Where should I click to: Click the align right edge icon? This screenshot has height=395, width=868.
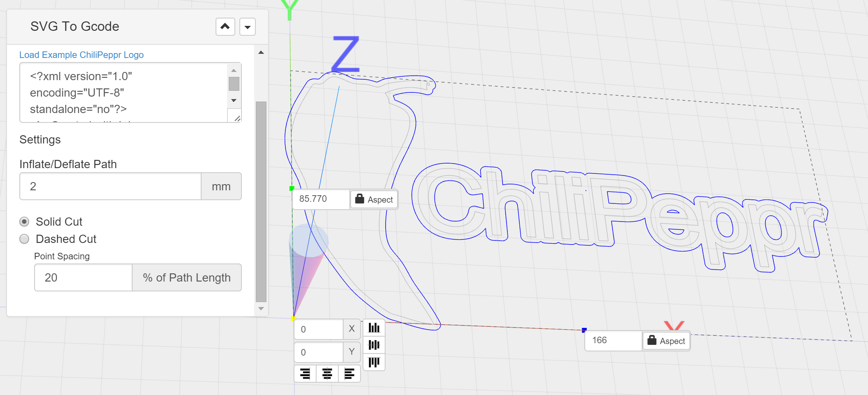(x=305, y=374)
